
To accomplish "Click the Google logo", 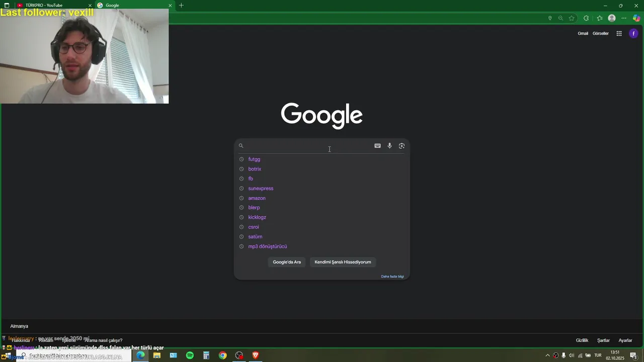I will pyautogui.click(x=321, y=116).
